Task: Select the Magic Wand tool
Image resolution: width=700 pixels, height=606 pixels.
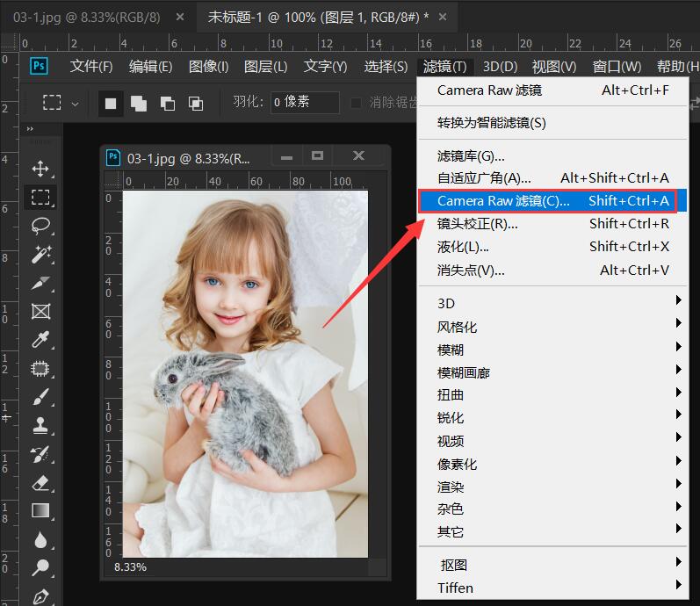Action: pos(40,254)
